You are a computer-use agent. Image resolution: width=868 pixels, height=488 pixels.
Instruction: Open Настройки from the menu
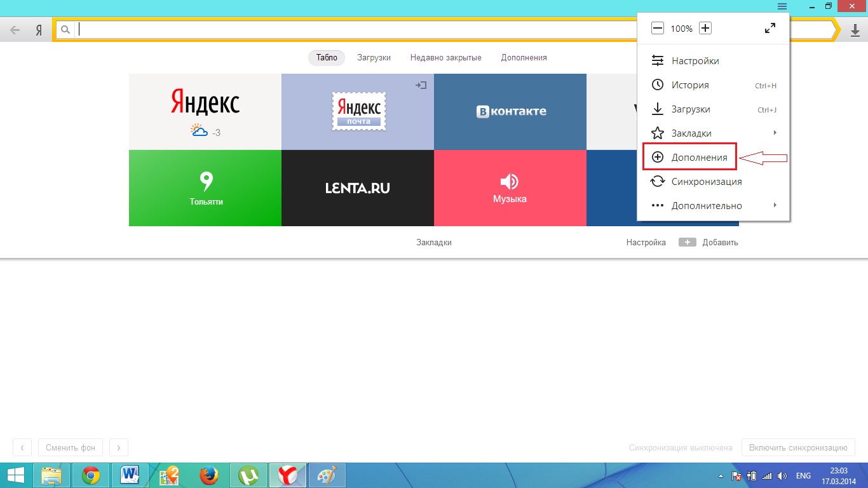pos(713,61)
